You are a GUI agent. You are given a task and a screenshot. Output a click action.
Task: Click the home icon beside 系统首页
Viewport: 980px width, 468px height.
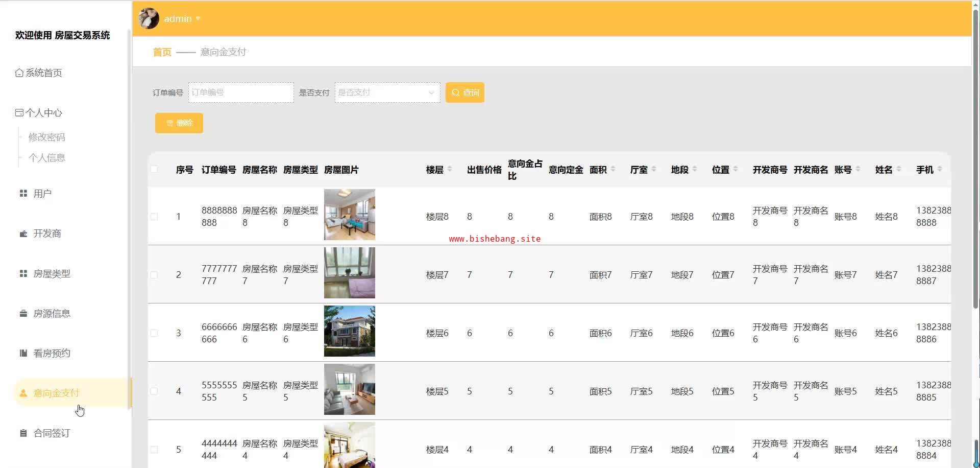pyautogui.click(x=19, y=73)
